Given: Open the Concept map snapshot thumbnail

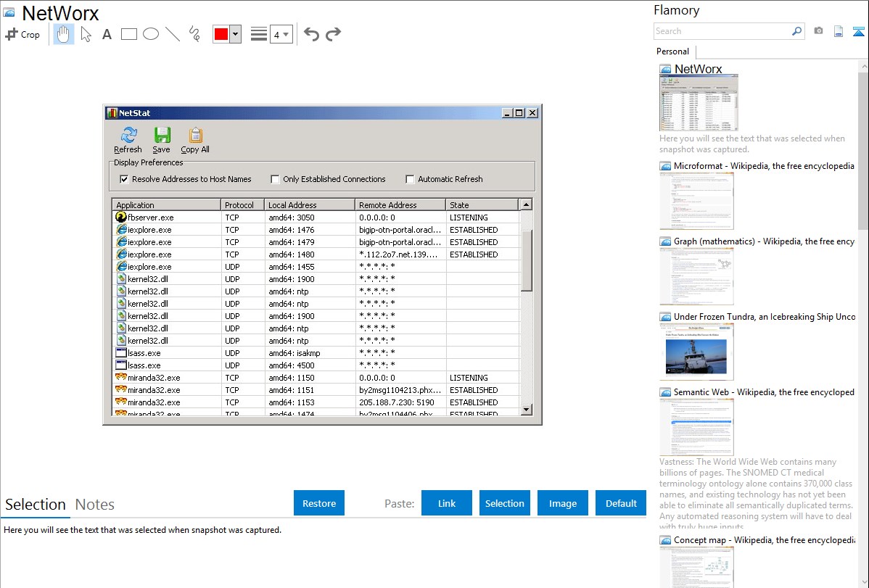Looking at the screenshot, I should 696,568.
